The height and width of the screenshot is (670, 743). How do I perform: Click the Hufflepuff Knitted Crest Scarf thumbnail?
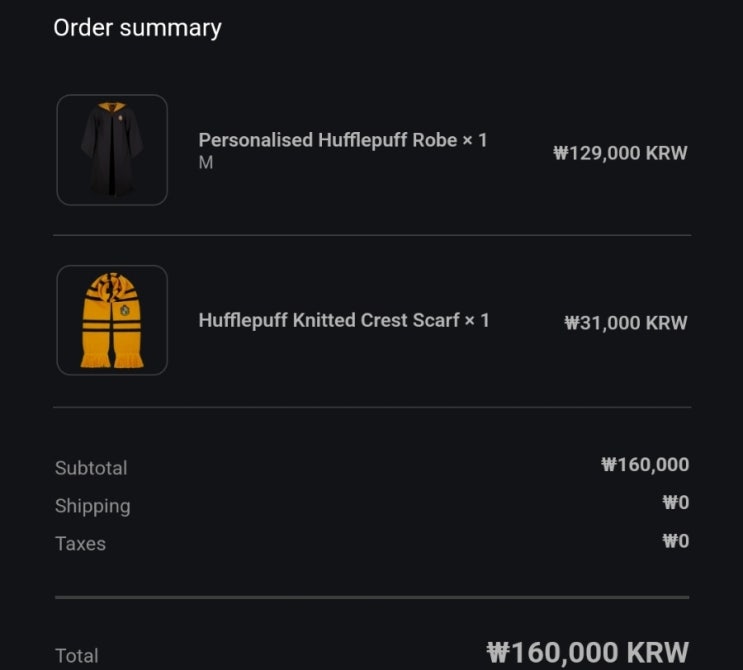pyautogui.click(x=112, y=320)
